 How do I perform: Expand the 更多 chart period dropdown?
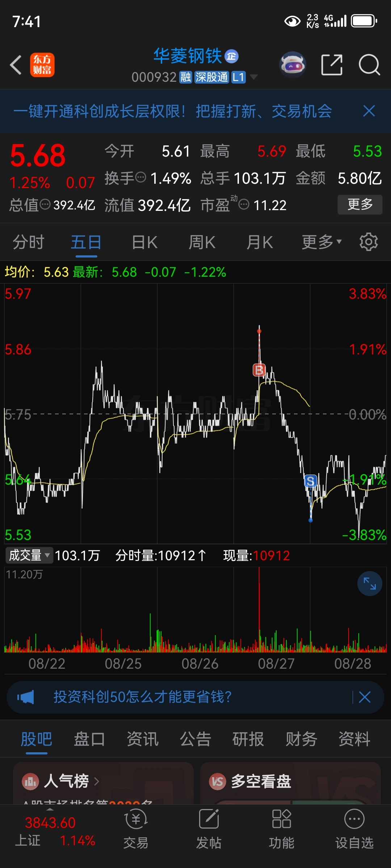point(321,242)
